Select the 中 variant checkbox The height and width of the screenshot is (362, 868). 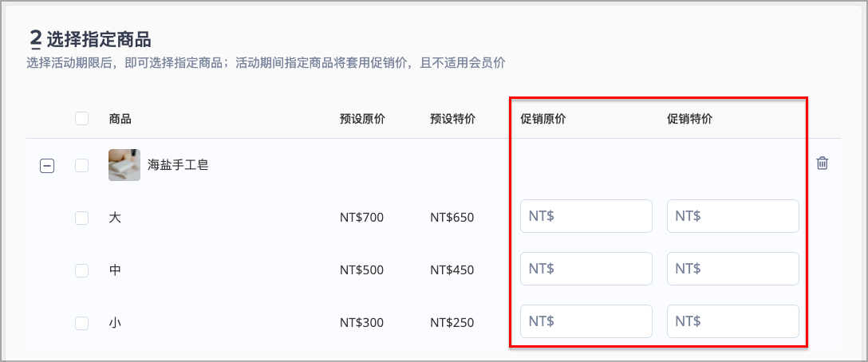(82, 270)
